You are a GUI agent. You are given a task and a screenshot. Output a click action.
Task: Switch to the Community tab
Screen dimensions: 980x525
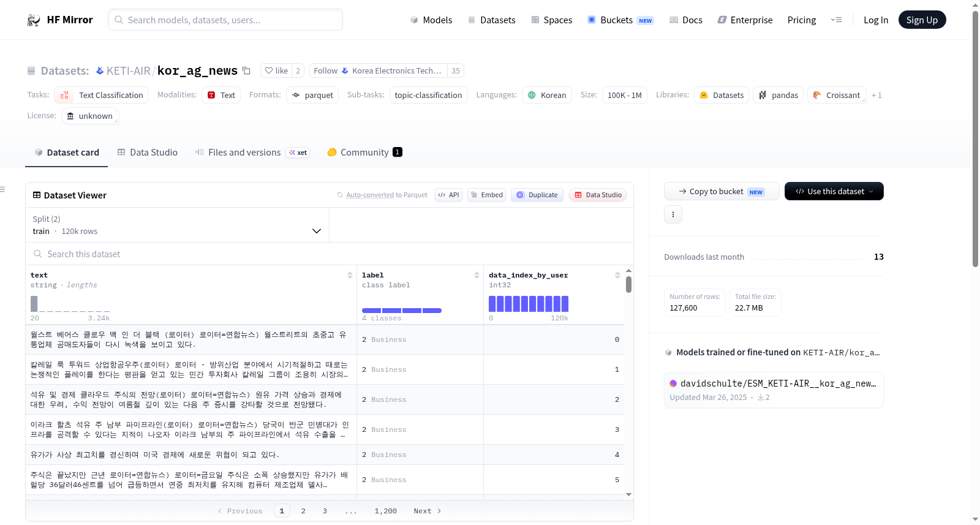[x=364, y=152]
